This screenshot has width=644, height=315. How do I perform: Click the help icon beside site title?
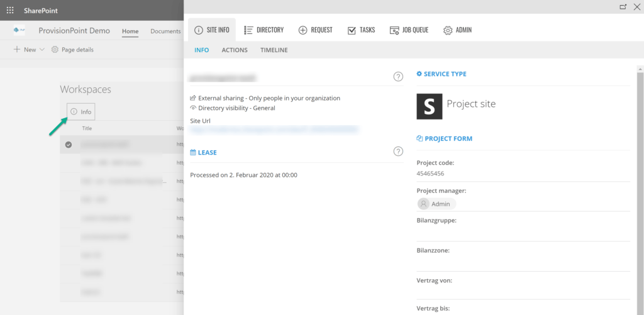pos(398,76)
